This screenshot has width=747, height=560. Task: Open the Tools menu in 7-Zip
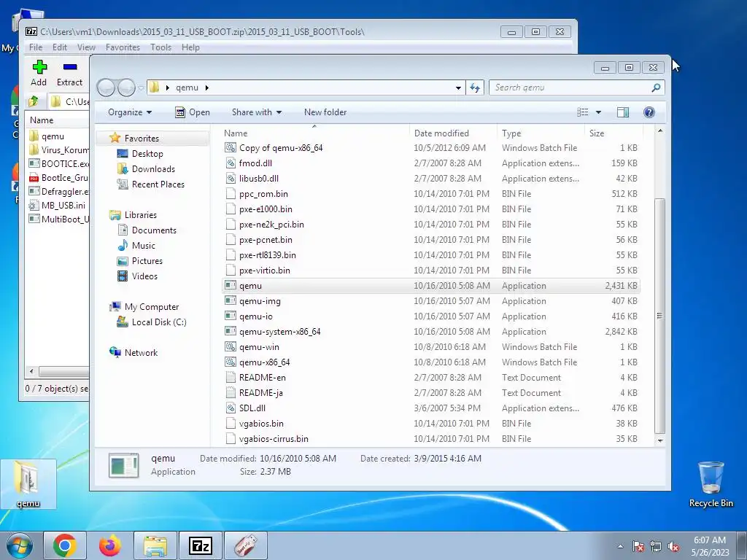160,47
